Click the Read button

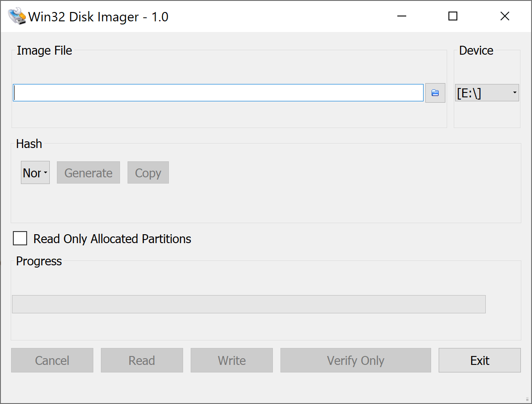point(142,360)
